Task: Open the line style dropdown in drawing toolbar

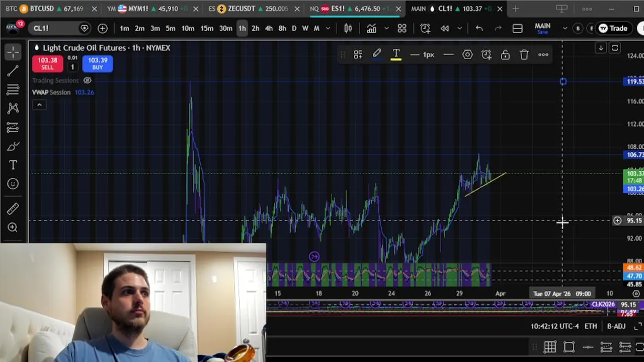Action: point(448,54)
